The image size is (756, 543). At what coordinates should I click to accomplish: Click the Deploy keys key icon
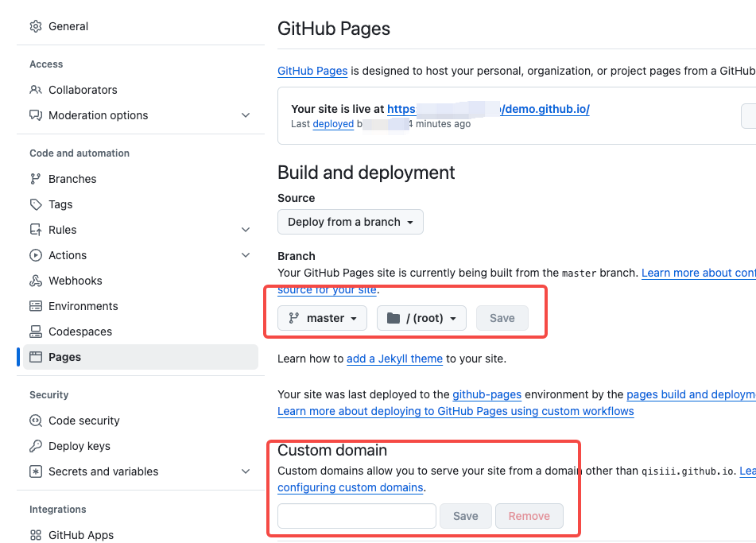click(36, 446)
